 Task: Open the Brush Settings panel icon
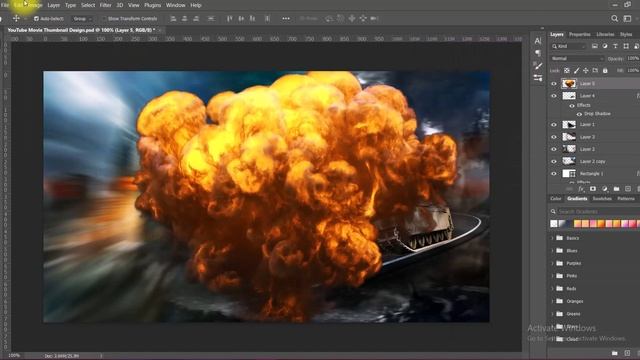(538, 66)
